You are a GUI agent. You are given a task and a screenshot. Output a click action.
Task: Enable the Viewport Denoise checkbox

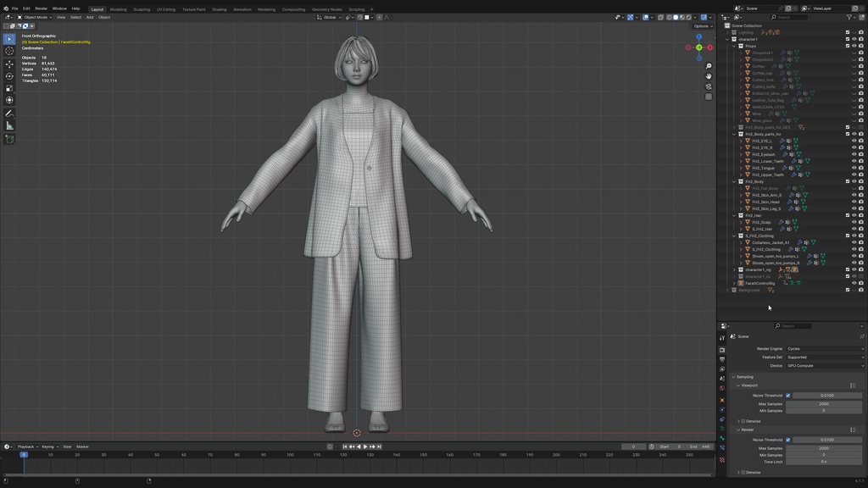click(x=743, y=421)
